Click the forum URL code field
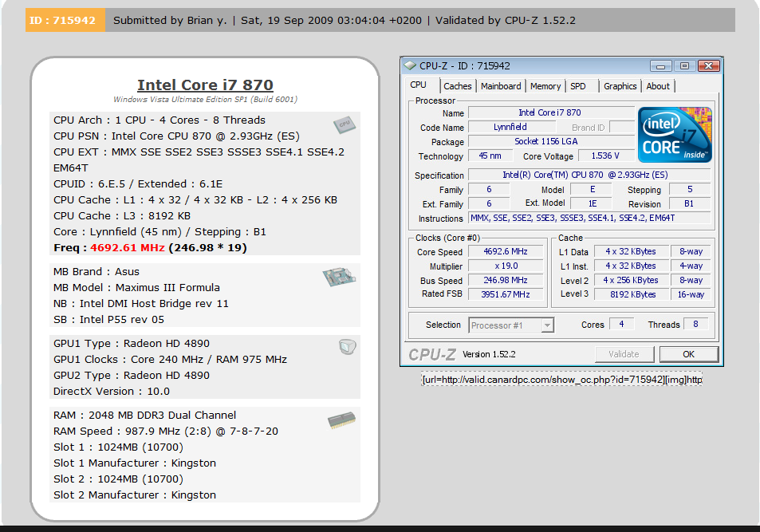Screen dimensions: 760x532 [561, 379]
